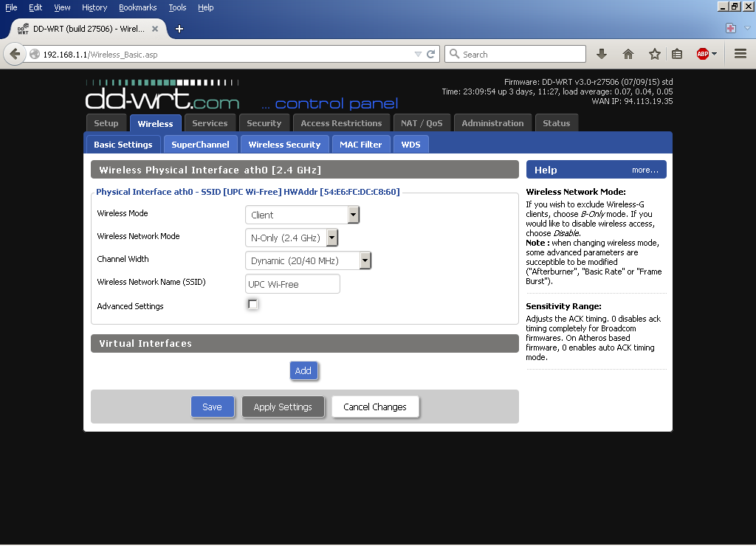Open the Wireless Network Mode dropdown
Image resolution: width=756 pixels, height=546 pixels.
click(292, 238)
